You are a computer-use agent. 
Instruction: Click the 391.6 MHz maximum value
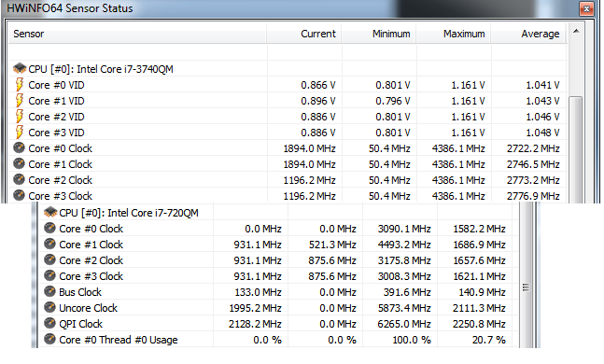click(407, 292)
